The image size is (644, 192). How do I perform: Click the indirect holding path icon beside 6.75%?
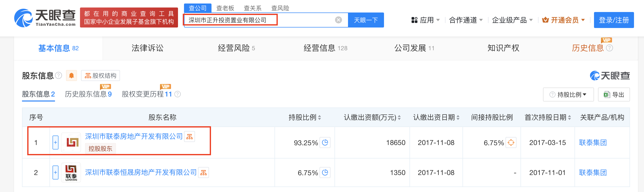click(x=511, y=142)
